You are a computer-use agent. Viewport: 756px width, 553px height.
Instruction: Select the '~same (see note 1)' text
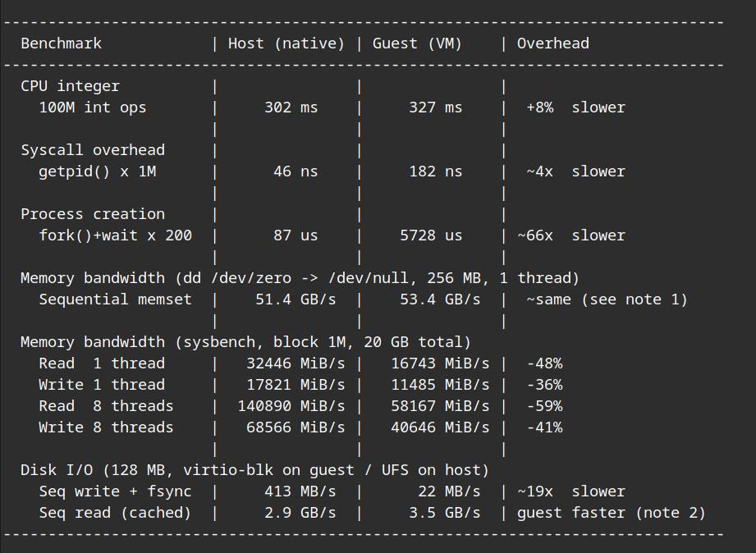click(x=607, y=299)
